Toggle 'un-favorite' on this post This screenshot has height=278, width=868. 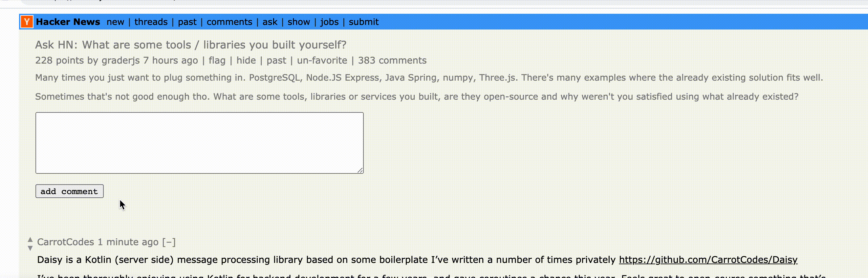(x=322, y=60)
